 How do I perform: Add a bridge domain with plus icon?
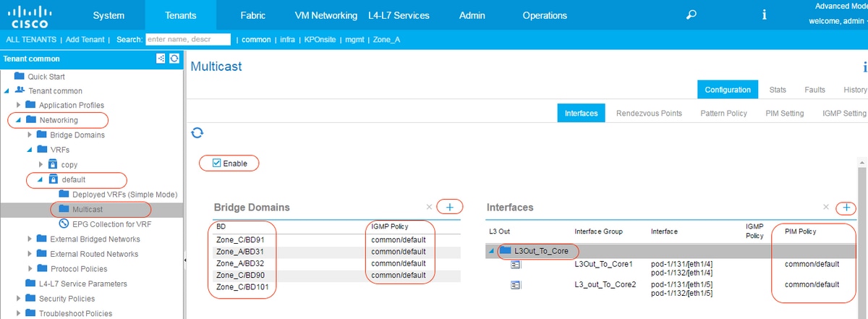click(x=449, y=207)
